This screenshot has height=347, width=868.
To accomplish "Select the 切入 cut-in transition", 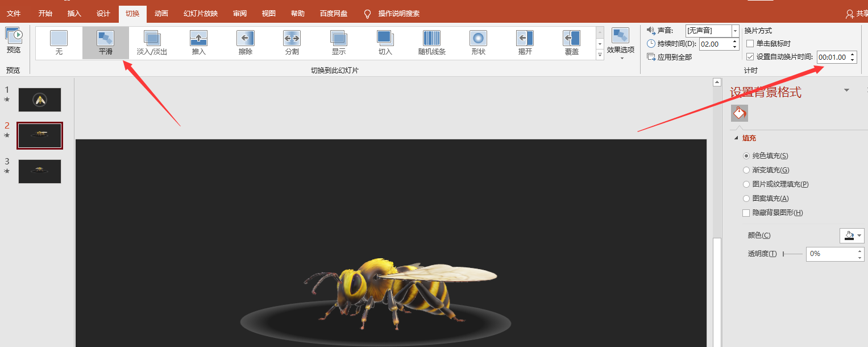I will pos(385,43).
